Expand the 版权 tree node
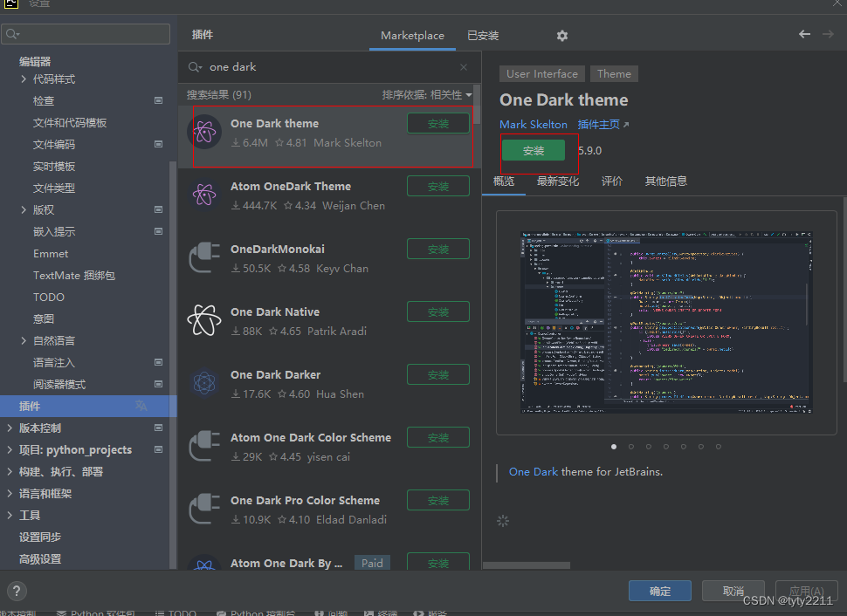The height and width of the screenshot is (616, 847). (x=24, y=209)
